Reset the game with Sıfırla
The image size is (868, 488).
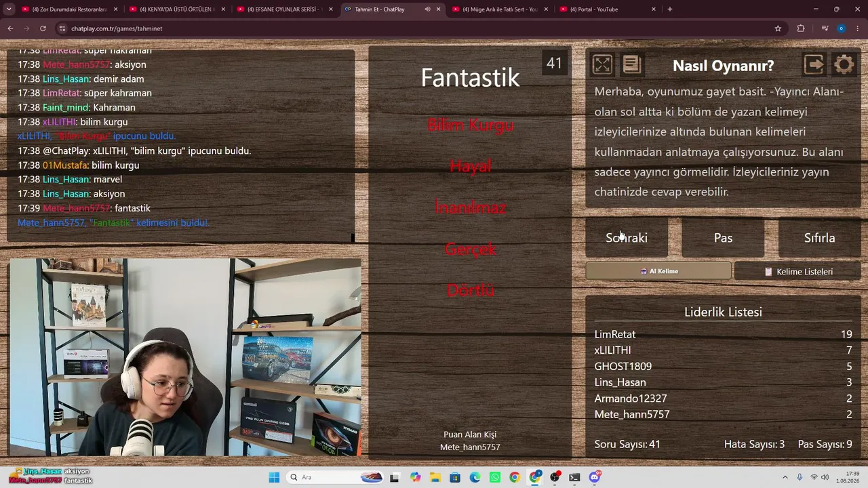(819, 238)
